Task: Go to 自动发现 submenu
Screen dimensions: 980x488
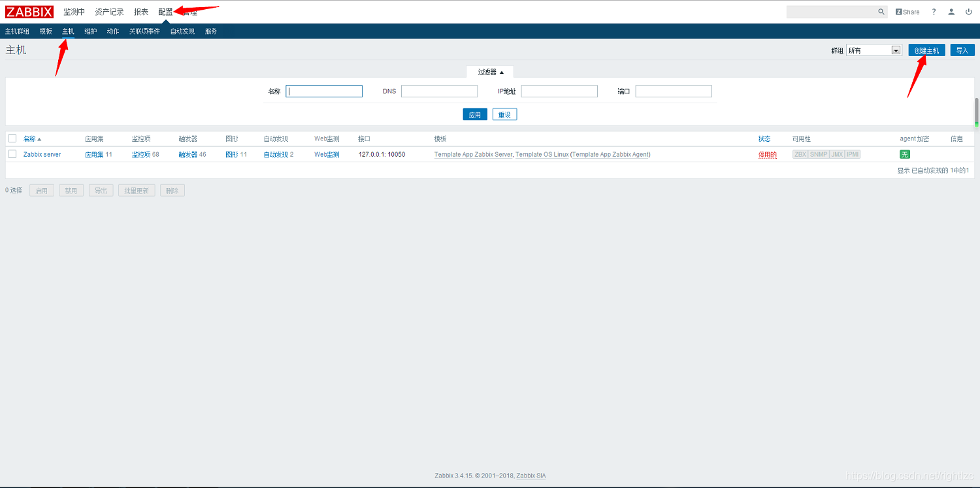Action: (182, 31)
